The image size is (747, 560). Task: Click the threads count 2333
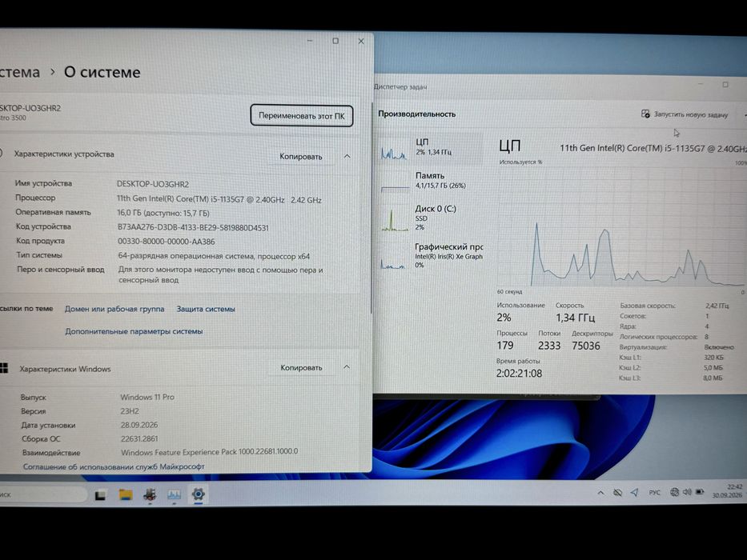[549, 346]
